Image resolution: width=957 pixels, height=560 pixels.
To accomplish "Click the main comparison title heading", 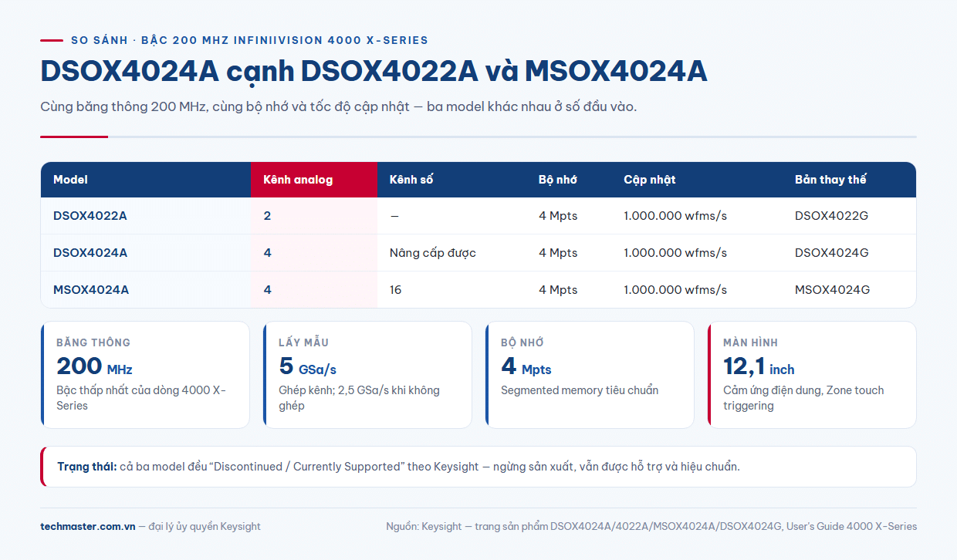I will tap(374, 72).
